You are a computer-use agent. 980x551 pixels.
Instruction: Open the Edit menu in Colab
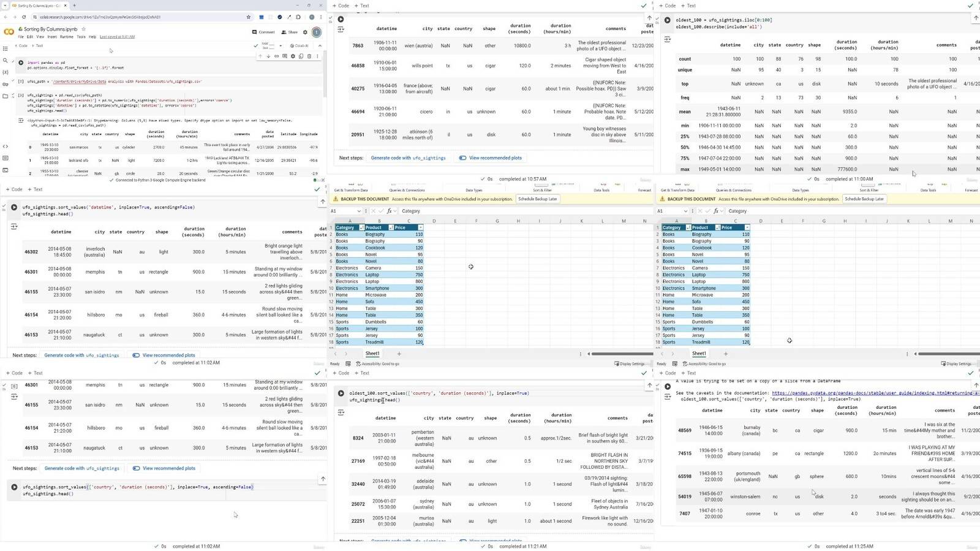click(29, 37)
